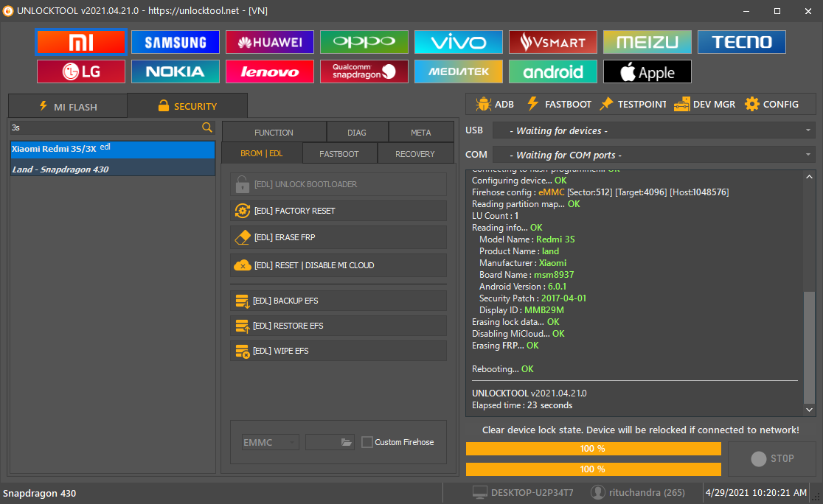823x504 pixels.
Task: Enable the Custom Firehose checkbox
Action: [x=367, y=442]
